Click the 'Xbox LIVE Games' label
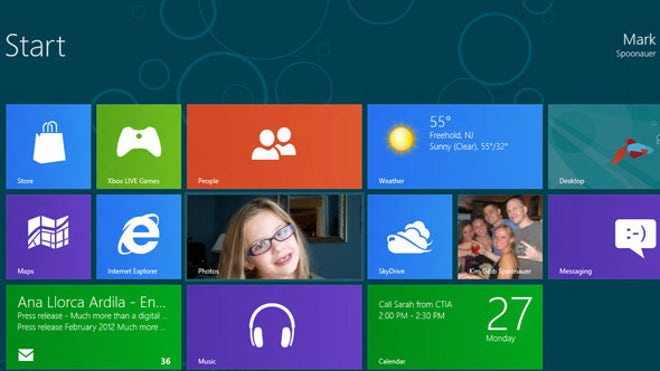 [x=133, y=181]
